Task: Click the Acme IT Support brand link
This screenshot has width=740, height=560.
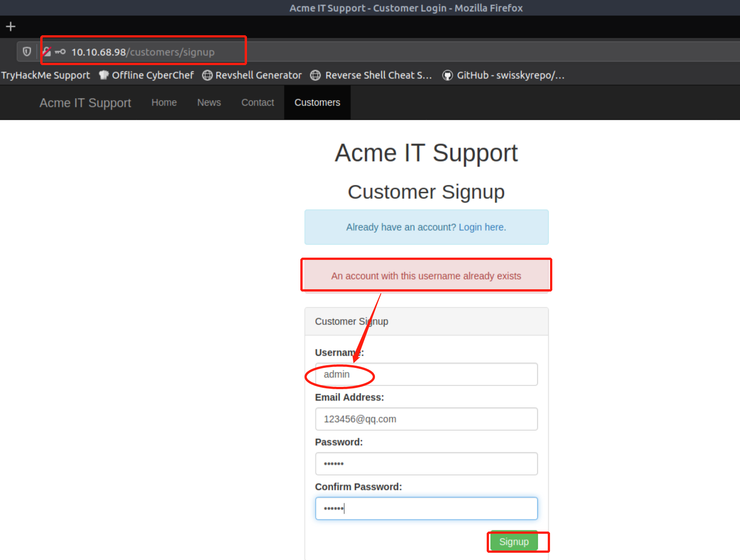Action: 85,103
